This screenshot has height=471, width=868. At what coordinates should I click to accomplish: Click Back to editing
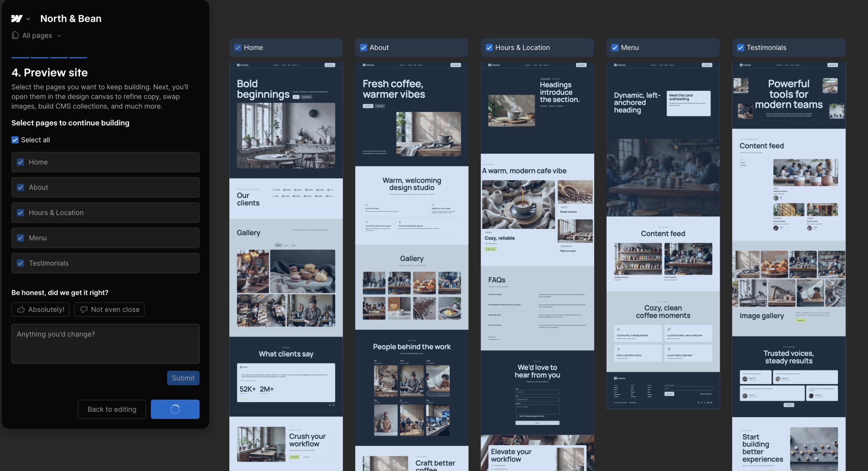pos(112,409)
